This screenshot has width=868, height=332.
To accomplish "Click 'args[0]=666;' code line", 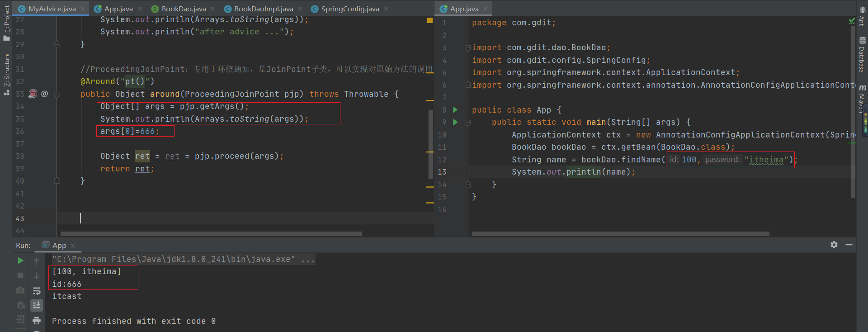I will 130,131.
